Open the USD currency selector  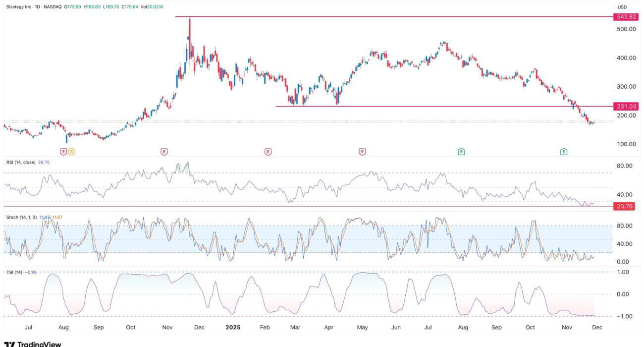click(x=621, y=7)
